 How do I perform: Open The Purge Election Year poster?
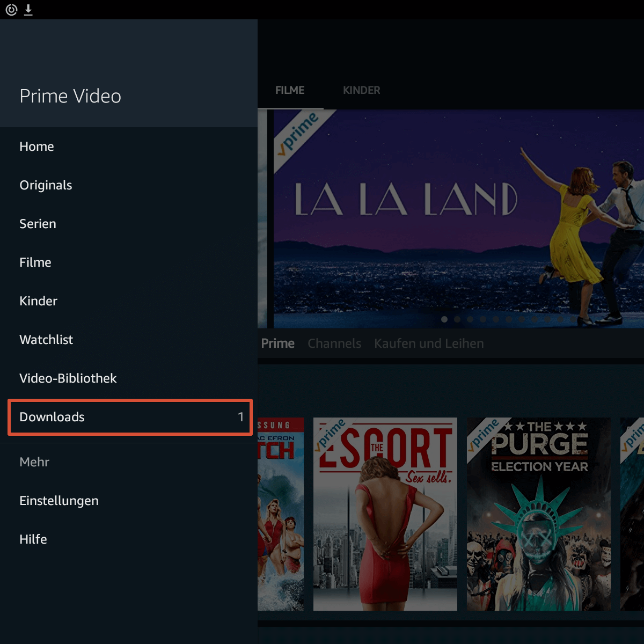pyautogui.click(x=539, y=514)
